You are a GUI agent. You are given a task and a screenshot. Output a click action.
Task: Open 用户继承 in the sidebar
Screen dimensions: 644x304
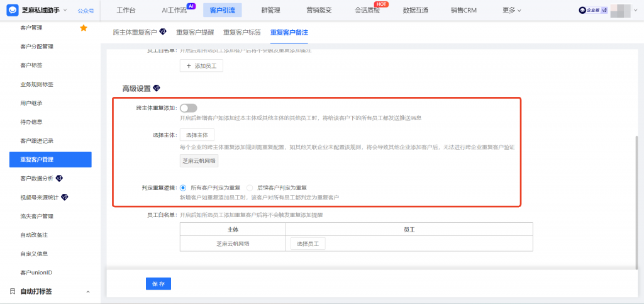tap(31, 103)
